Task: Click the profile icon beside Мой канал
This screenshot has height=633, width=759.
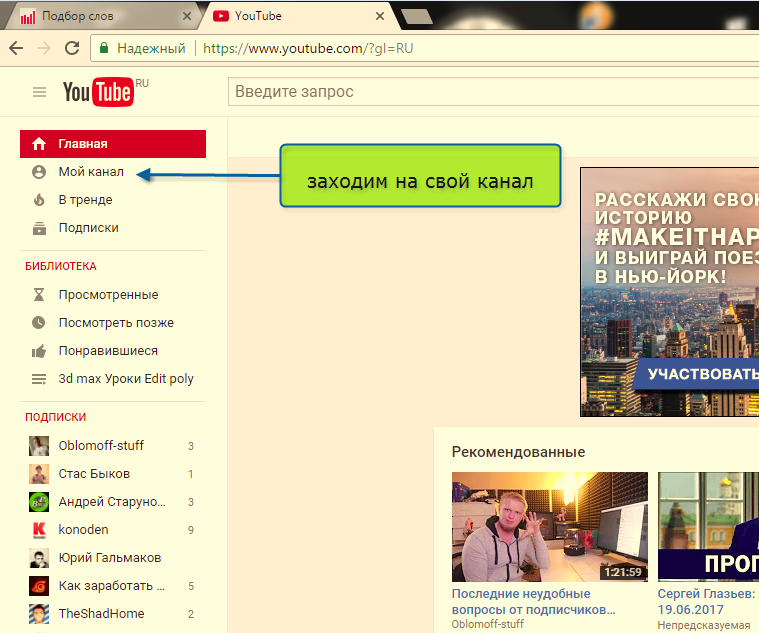Action: 39,172
